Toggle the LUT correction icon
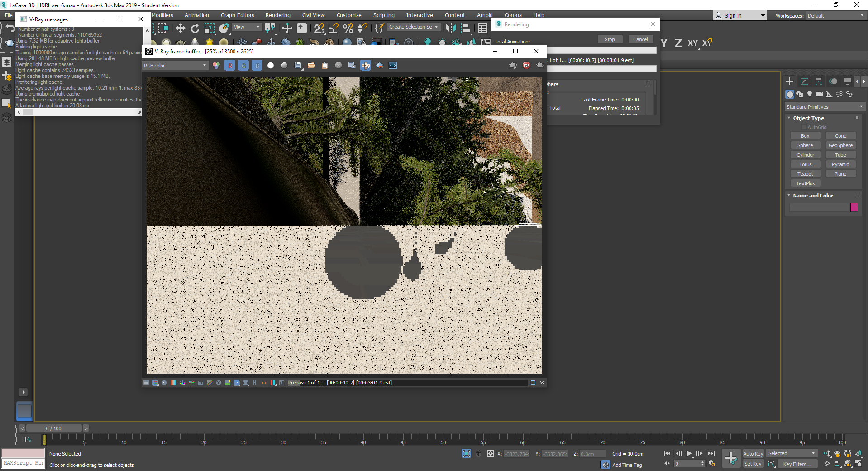Screen dimensions: 868x471 point(246,383)
